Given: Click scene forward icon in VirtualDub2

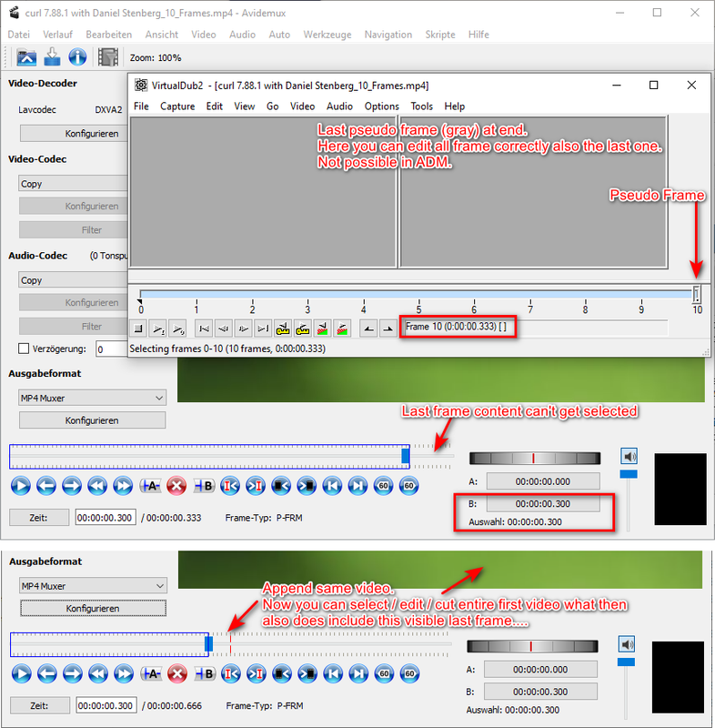Looking at the screenshot, I should pos(342,329).
